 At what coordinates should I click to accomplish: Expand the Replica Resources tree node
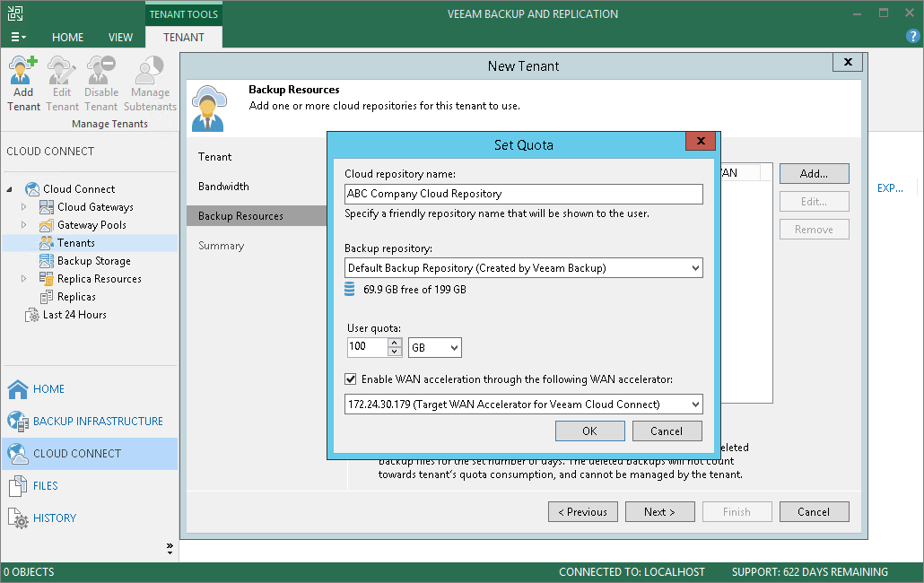[23, 279]
